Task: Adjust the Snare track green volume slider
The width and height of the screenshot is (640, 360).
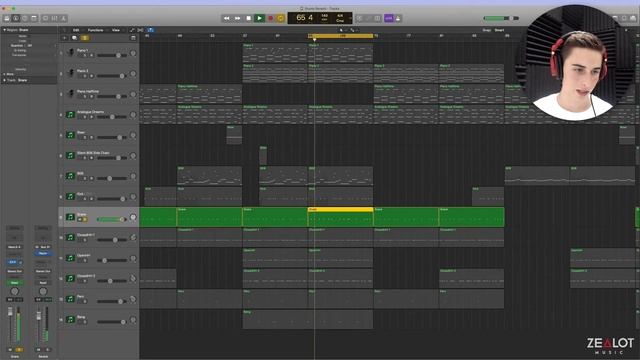Action: pyautogui.click(x=111, y=219)
